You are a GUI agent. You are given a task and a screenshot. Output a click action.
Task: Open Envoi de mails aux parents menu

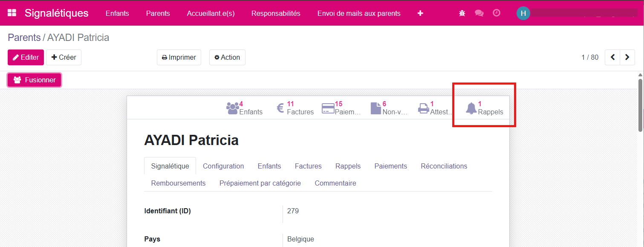[359, 13]
